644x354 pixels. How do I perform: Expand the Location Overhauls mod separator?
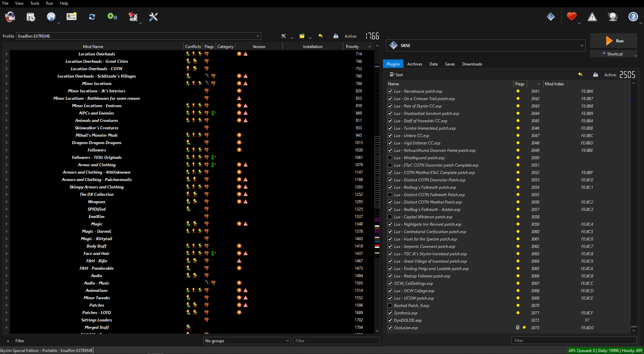coord(6,54)
